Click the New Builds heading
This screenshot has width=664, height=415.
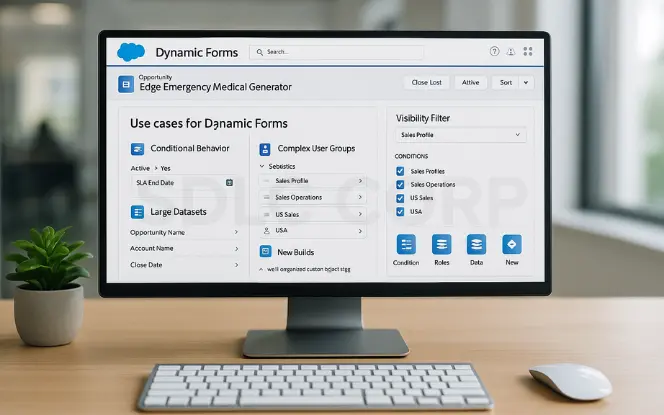pos(296,252)
